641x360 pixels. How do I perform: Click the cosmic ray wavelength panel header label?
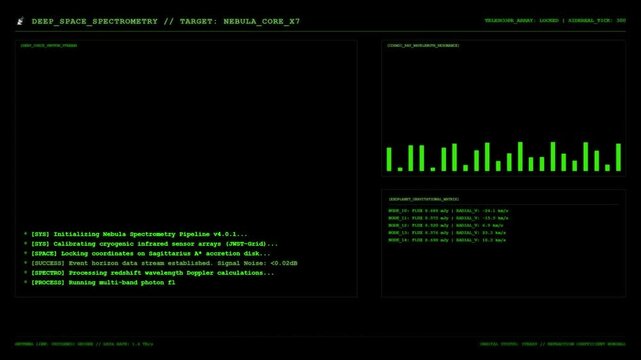[x=423, y=46]
